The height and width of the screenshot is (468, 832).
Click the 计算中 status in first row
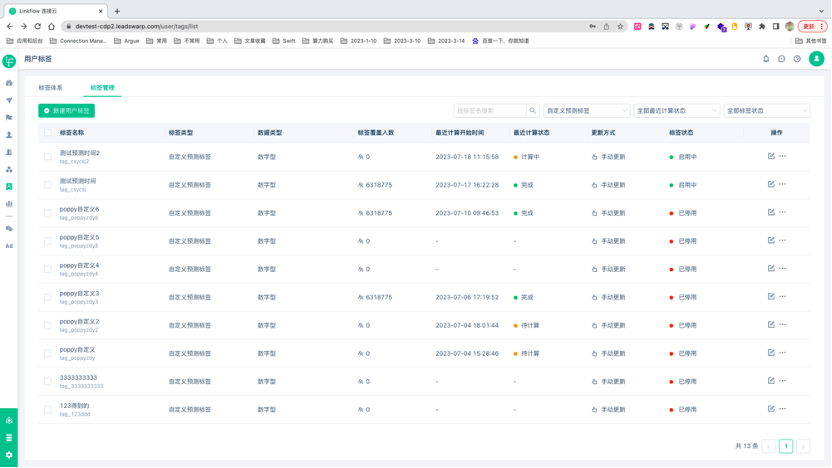point(526,157)
